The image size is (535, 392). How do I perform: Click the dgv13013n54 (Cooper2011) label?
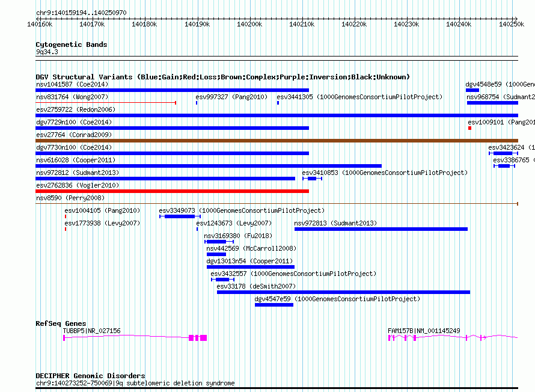[249, 261]
